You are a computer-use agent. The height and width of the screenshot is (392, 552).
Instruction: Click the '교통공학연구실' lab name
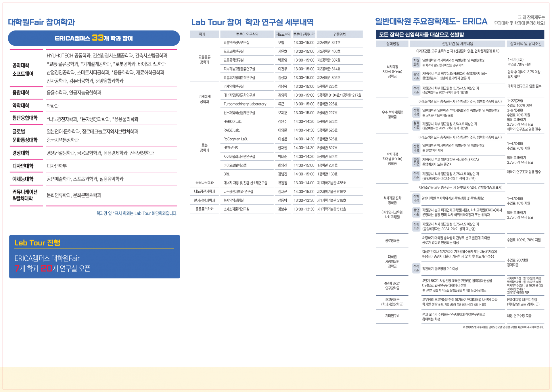click(233, 60)
